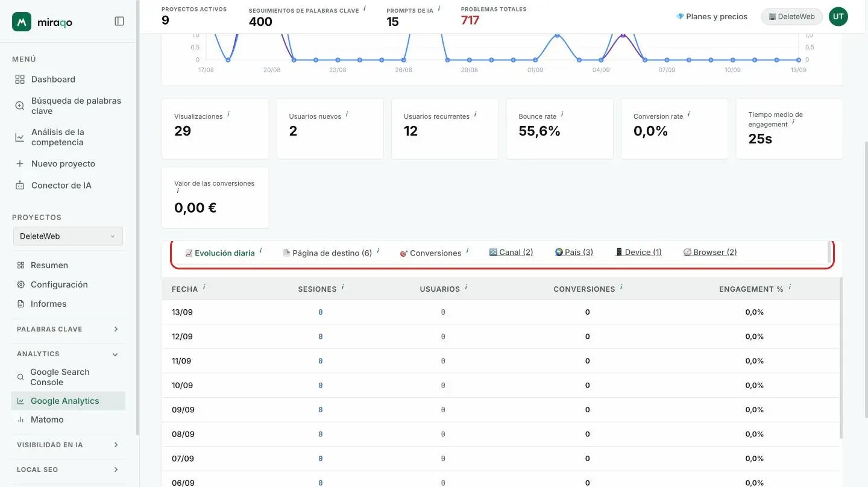Click the Análisis de la competencia chart icon
Screen dimensions: 868x487
20,137
